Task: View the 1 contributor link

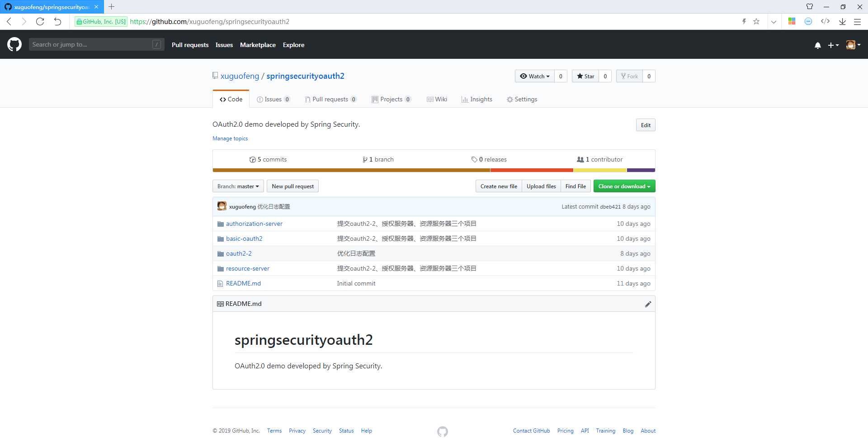Action: pos(599,159)
